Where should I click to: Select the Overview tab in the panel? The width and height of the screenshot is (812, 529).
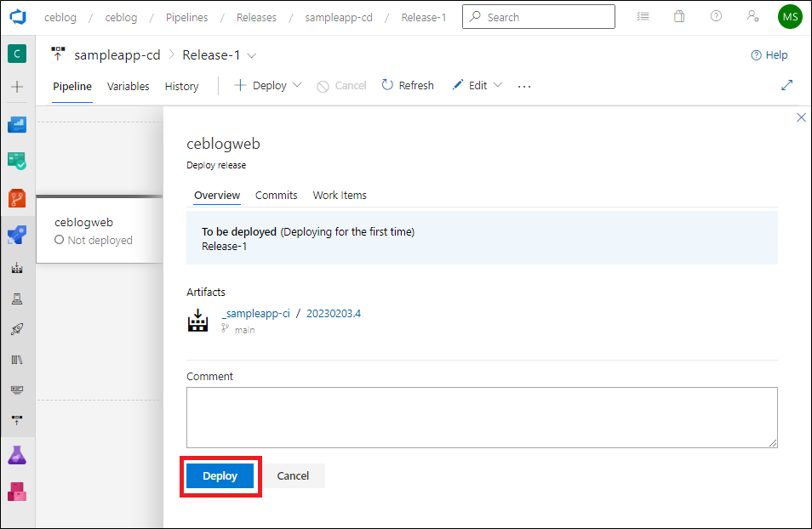point(217,195)
